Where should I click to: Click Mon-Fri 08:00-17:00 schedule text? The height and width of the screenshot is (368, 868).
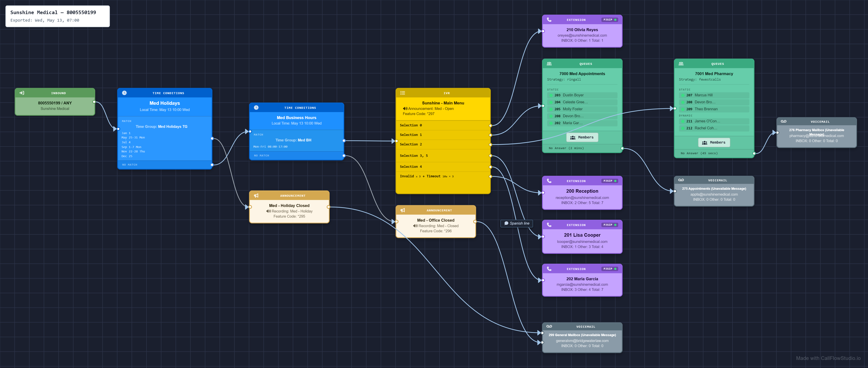(270, 147)
